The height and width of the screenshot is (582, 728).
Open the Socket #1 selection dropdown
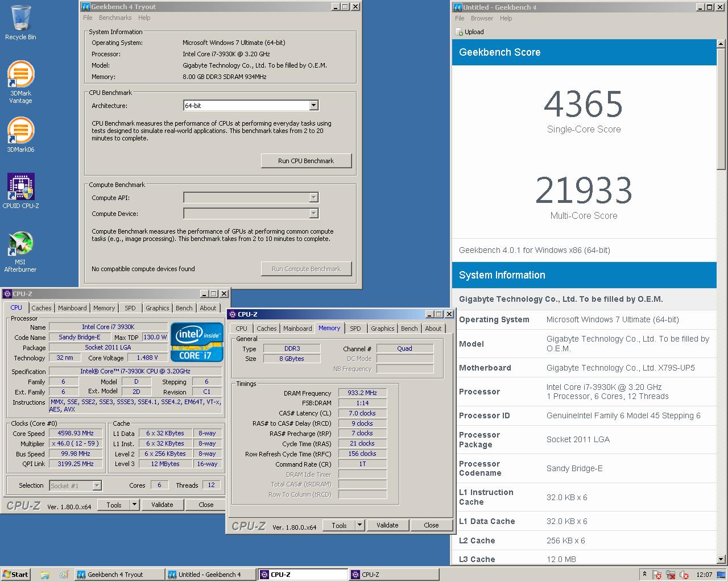point(97,485)
